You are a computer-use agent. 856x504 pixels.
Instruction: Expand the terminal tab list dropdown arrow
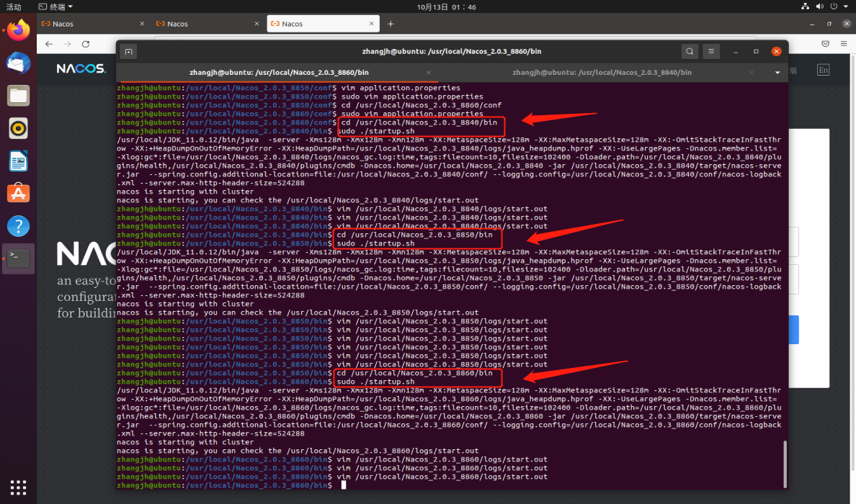coord(777,73)
